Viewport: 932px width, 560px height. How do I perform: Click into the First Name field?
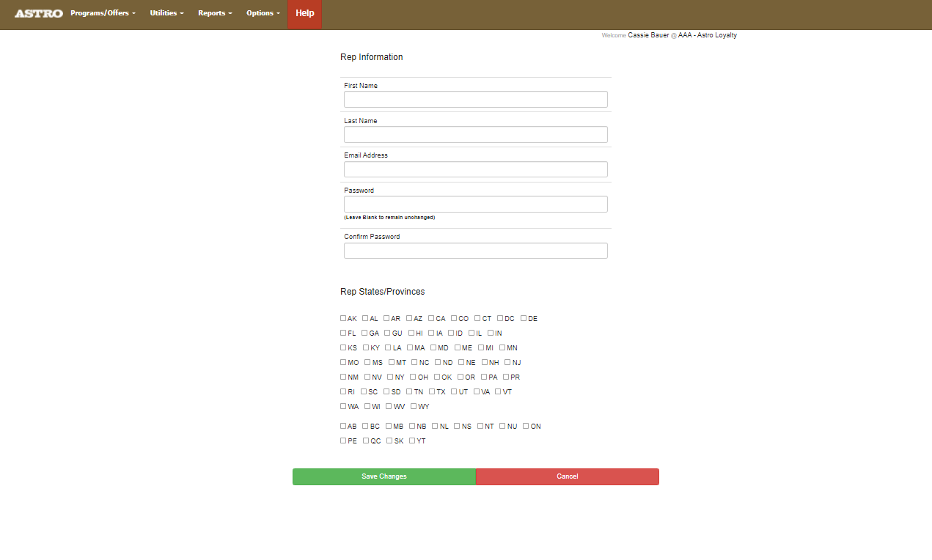pos(476,99)
